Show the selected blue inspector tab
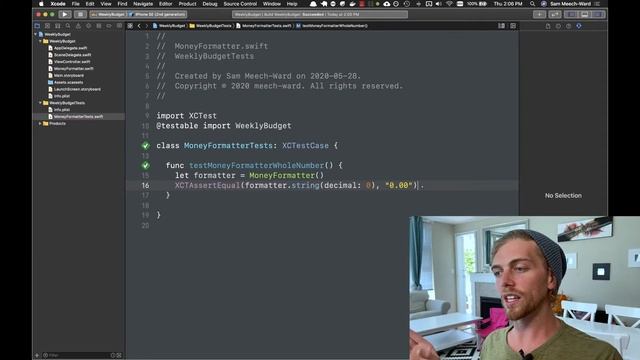 [579, 26]
